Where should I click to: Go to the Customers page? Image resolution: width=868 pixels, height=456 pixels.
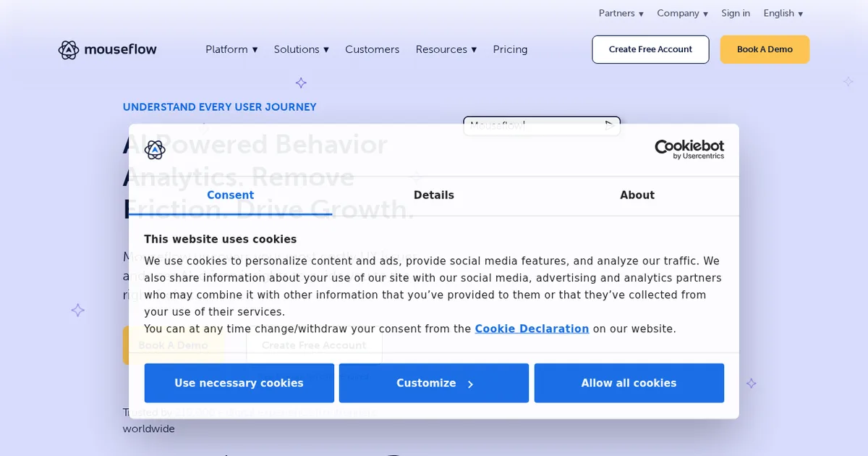(372, 49)
